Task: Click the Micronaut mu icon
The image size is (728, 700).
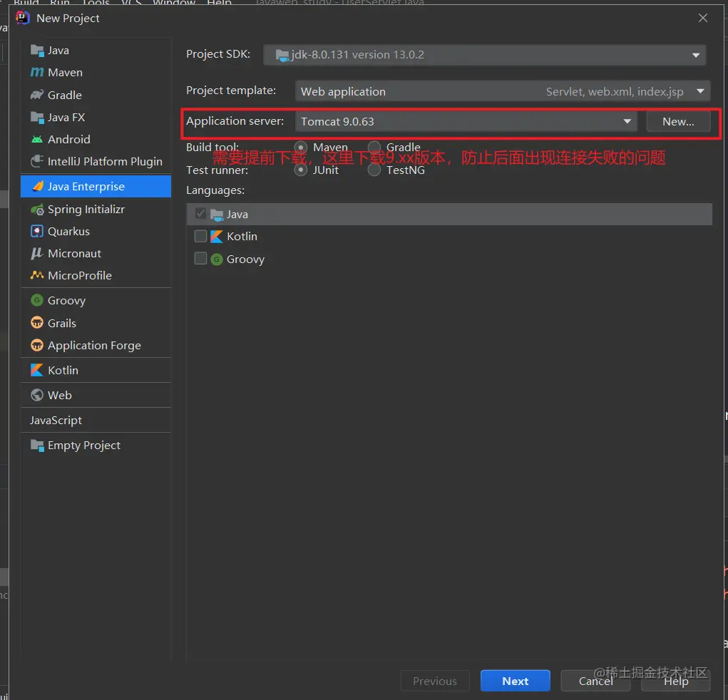Action: pos(36,254)
